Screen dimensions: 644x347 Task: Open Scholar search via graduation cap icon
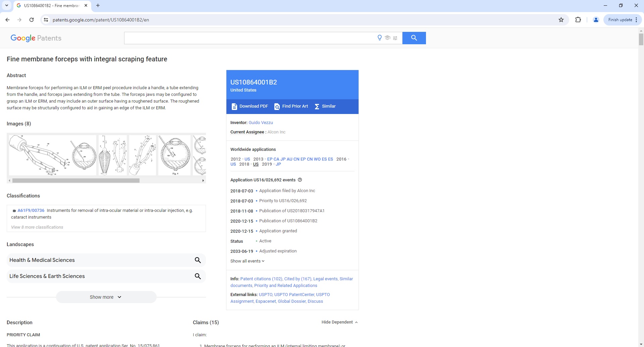[x=387, y=38]
